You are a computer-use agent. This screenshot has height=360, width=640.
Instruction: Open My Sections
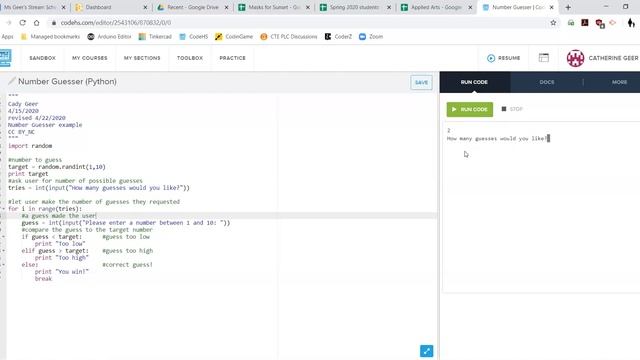tap(142, 58)
